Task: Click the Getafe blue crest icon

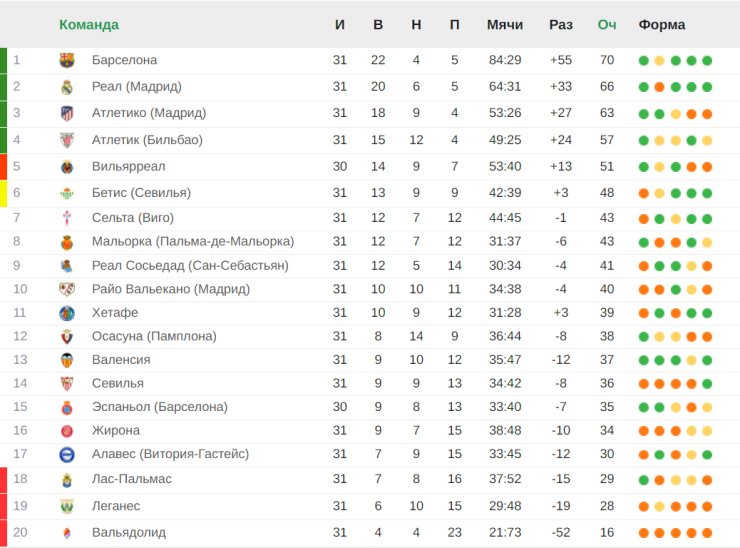Action: [x=67, y=313]
